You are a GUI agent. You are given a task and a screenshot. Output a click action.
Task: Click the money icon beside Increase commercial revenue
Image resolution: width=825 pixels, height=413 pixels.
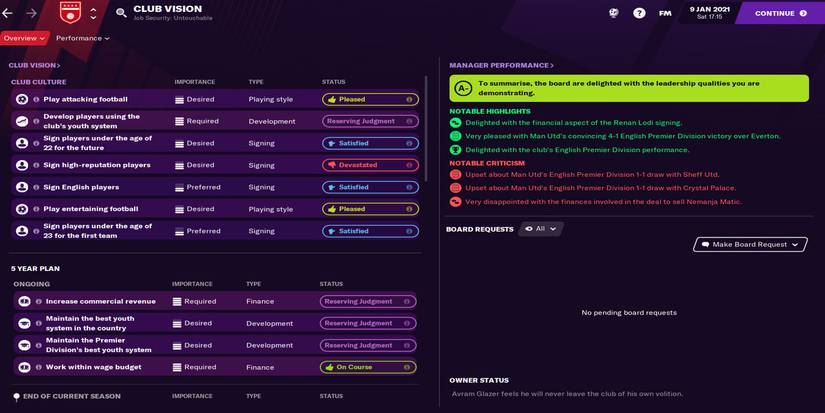click(x=24, y=301)
